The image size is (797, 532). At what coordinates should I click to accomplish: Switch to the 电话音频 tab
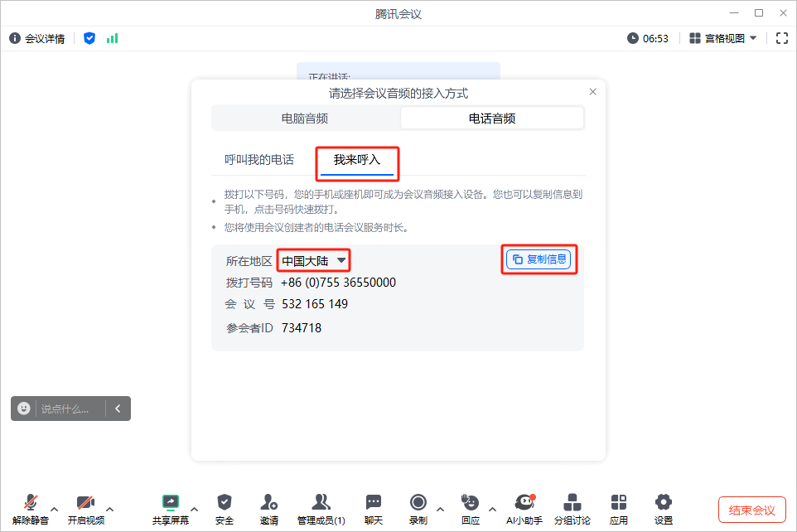coord(492,118)
